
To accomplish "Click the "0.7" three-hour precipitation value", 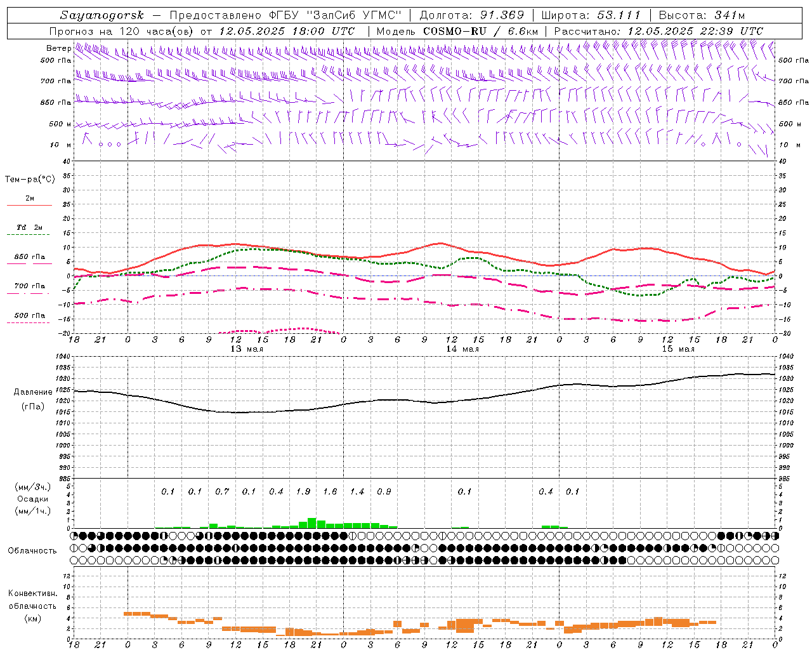I will pos(222,492).
